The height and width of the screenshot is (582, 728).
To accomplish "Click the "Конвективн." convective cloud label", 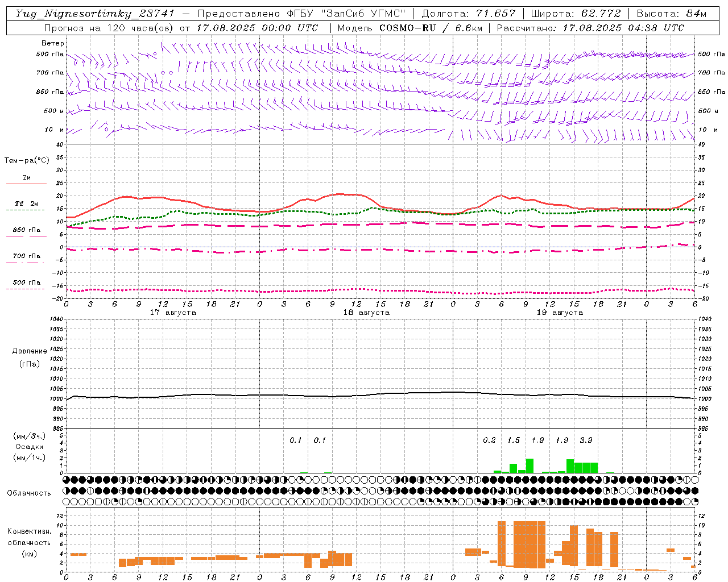I will coord(29,531).
